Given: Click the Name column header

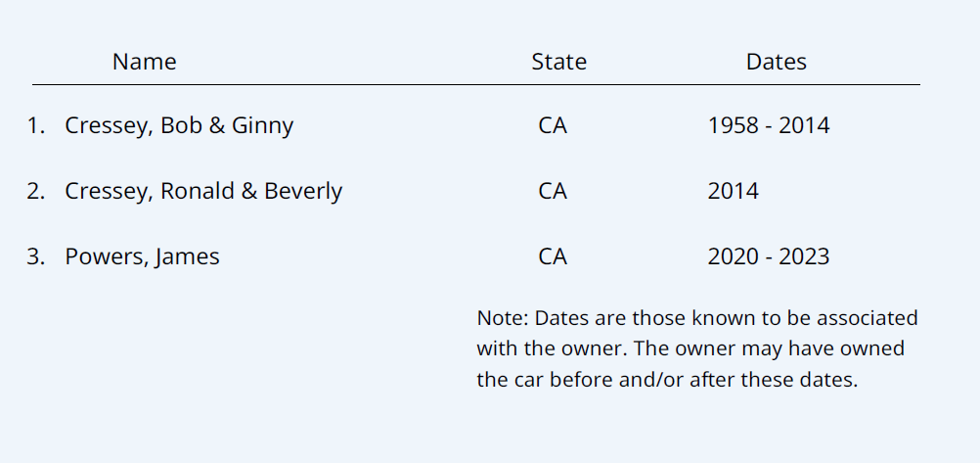Looking at the screenshot, I should (x=144, y=62).
